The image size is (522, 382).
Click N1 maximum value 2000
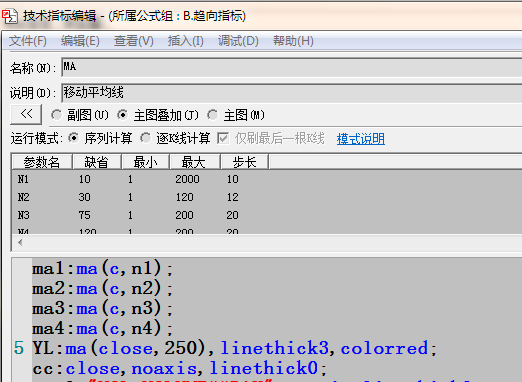pyautogui.click(x=187, y=179)
